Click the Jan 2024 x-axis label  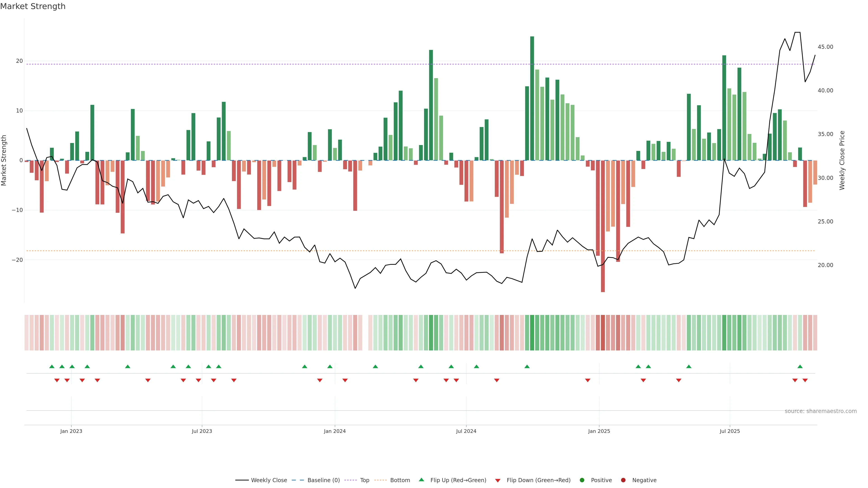click(335, 431)
